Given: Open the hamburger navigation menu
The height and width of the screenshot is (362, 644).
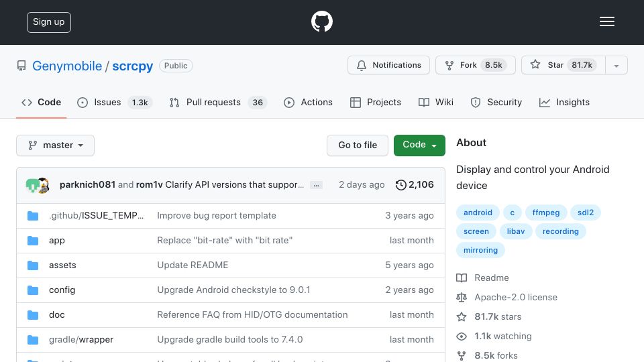Looking at the screenshot, I should click(606, 21).
